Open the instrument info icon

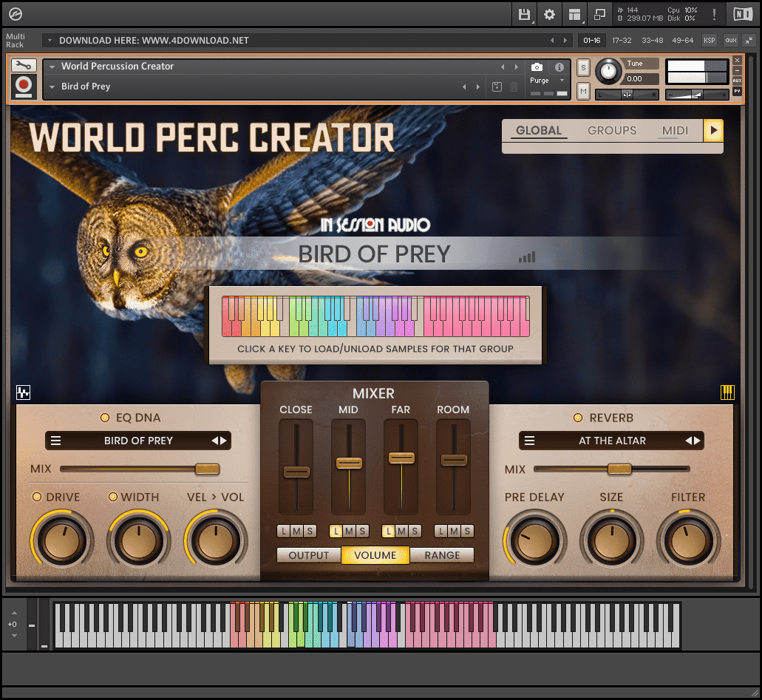[559, 67]
